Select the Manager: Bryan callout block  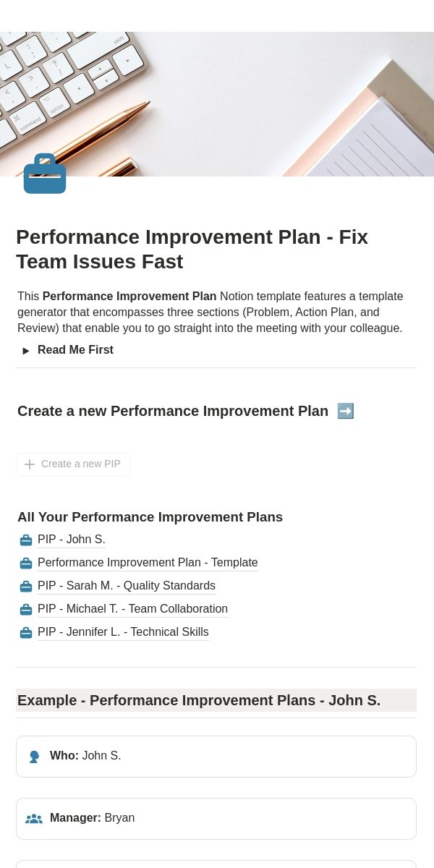(216, 819)
